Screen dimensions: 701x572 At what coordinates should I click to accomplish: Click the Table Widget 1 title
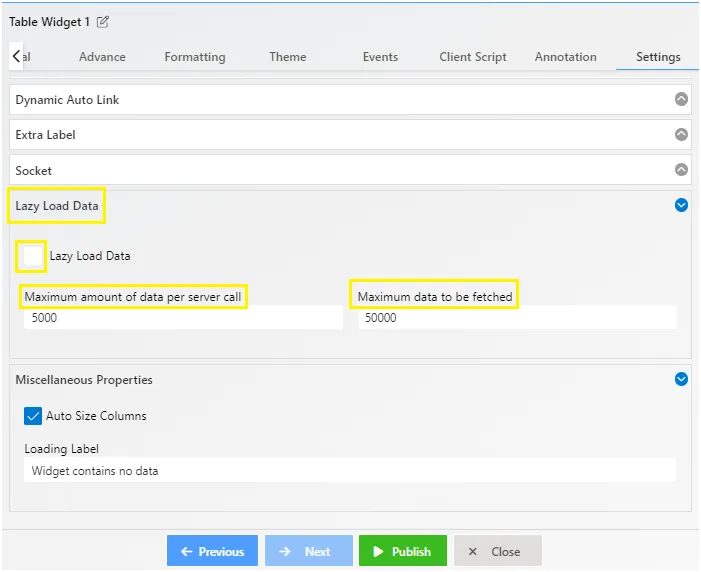49,21
